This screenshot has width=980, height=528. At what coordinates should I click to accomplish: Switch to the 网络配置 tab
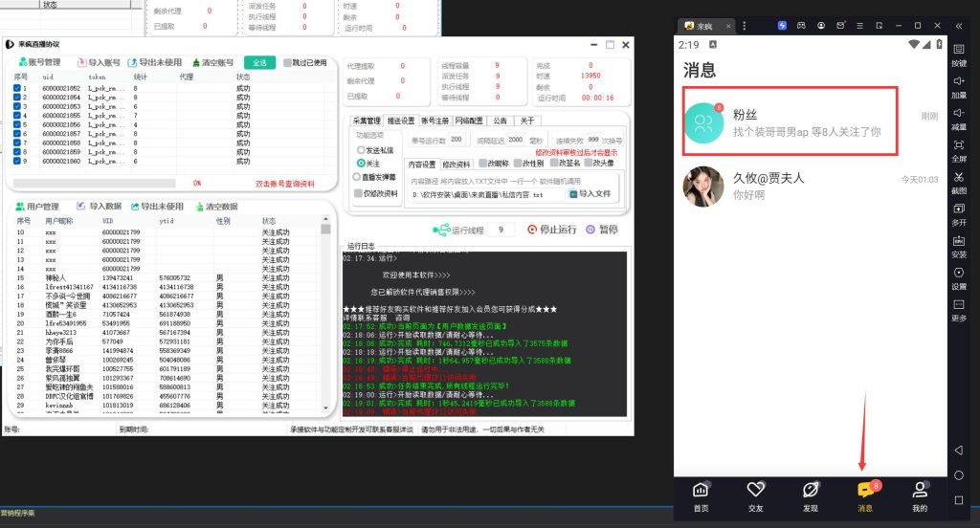click(x=469, y=121)
